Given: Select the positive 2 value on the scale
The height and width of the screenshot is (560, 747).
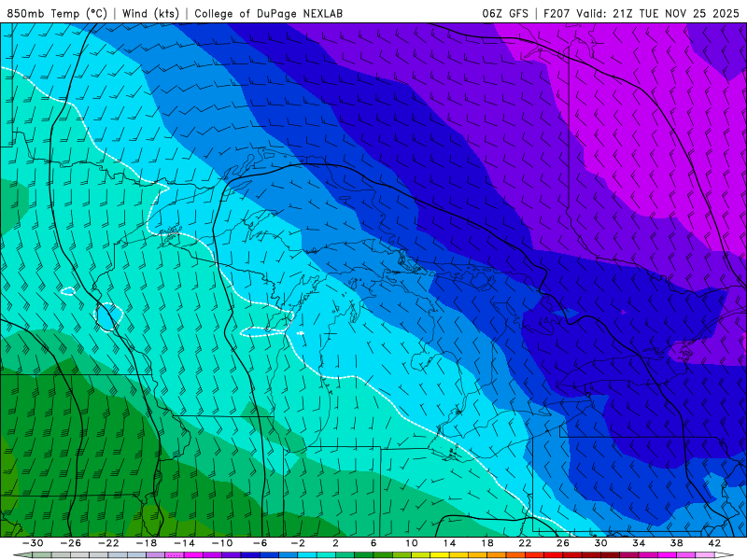Looking at the screenshot, I should [x=336, y=543].
